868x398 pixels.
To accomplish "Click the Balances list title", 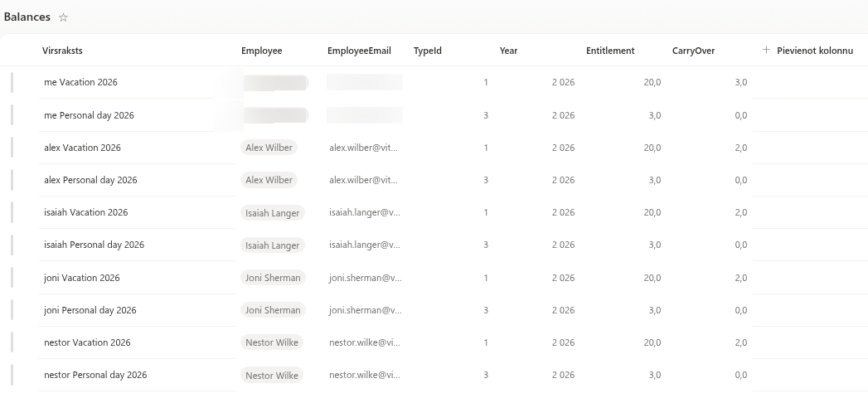I will 27,17.
